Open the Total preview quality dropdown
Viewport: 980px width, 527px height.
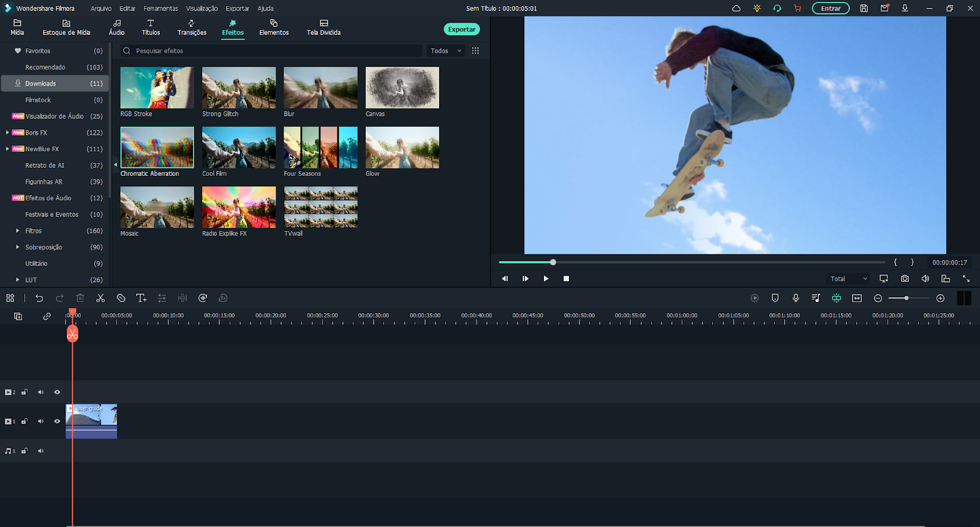[x=848, y=279]
